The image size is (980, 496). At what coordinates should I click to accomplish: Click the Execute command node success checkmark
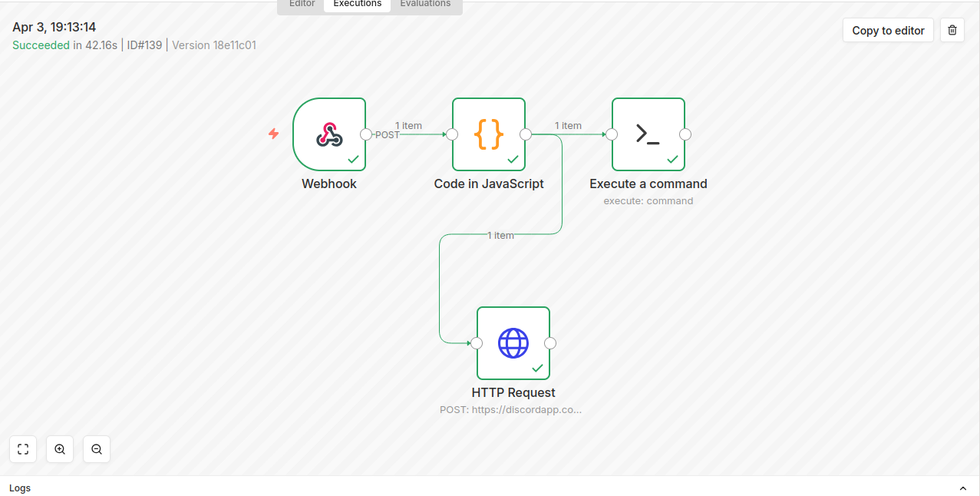click(672, 159)
